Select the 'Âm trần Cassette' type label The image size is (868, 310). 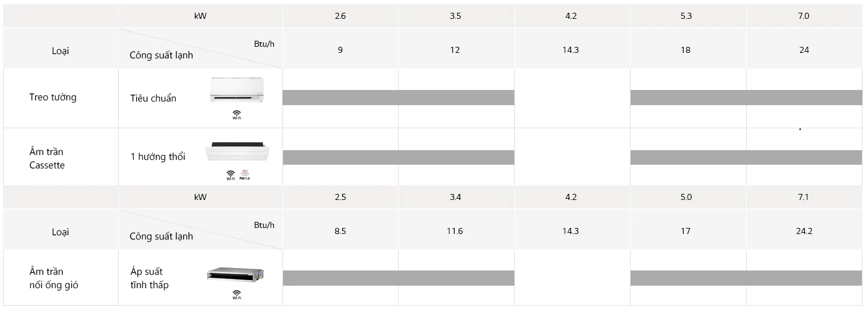[x=47, y=158]
